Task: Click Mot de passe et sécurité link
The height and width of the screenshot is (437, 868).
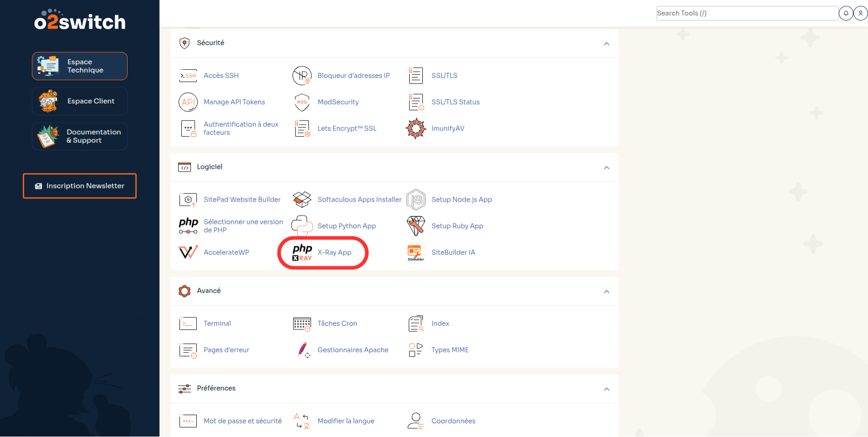Action: point(243,421)
